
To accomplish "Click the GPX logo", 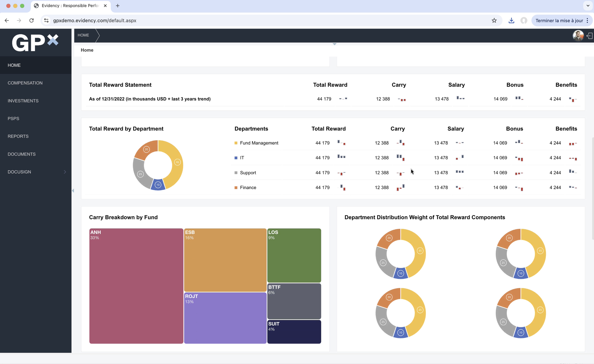I will 35,43.
